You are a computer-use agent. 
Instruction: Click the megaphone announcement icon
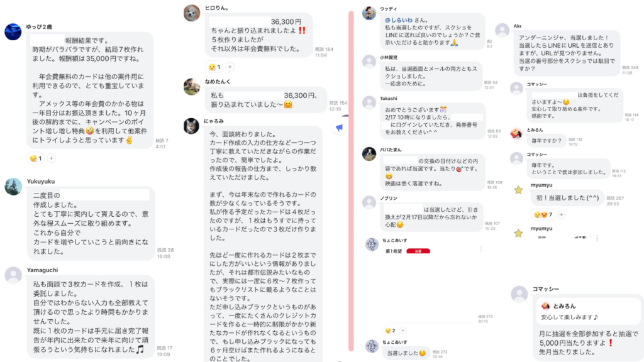click(x=339, y=128)
